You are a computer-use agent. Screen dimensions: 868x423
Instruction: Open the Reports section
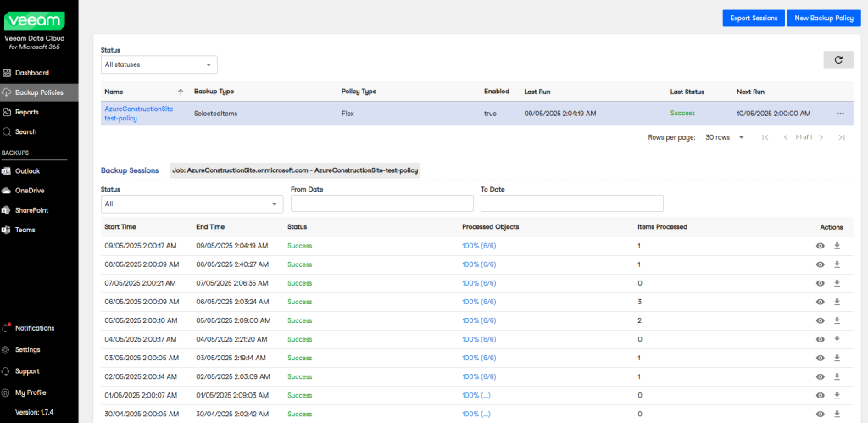point(26,112)
